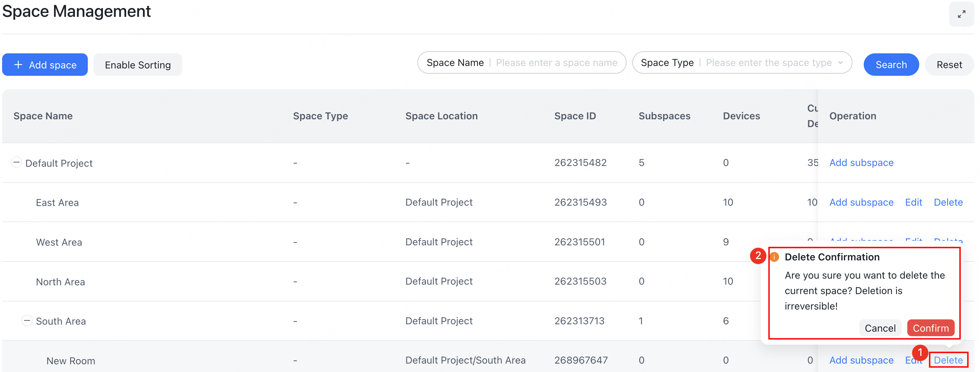Click Enable Sorting
Image resolution: width=980 pixels, height=372 pixels.
pos(138,65)
